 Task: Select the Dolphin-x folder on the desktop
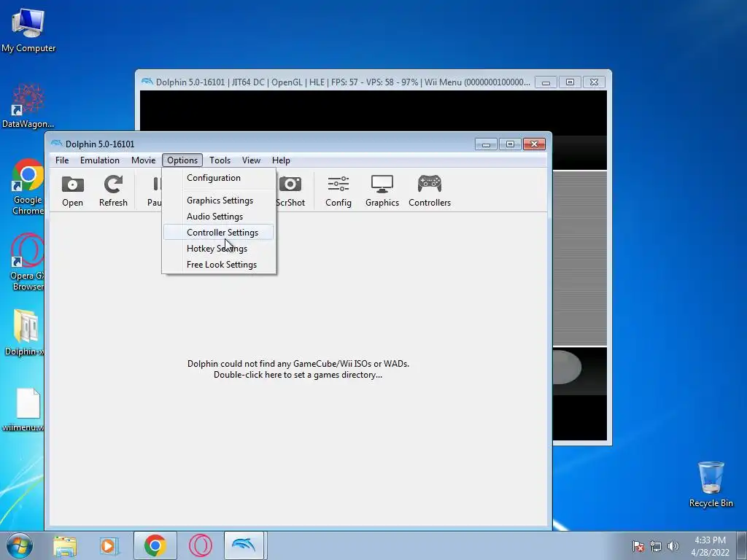24,332
